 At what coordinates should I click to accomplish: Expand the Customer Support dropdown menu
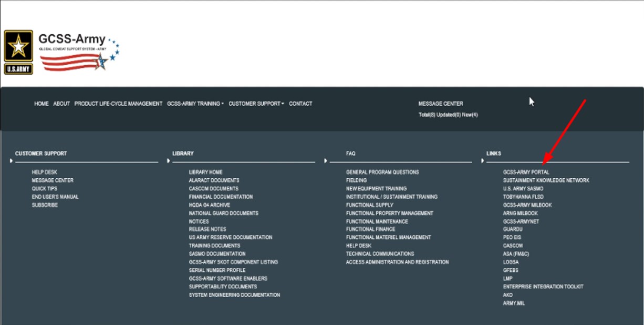256,104
